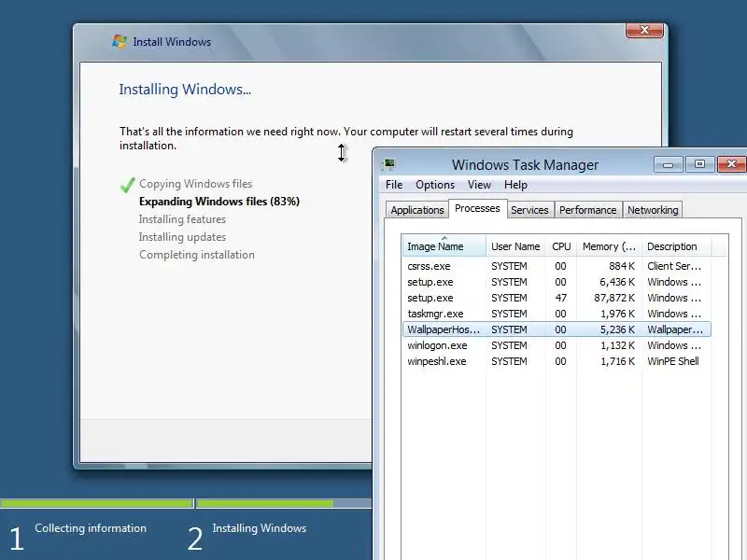Click the Installing Windows... heading

pos(185,89)
